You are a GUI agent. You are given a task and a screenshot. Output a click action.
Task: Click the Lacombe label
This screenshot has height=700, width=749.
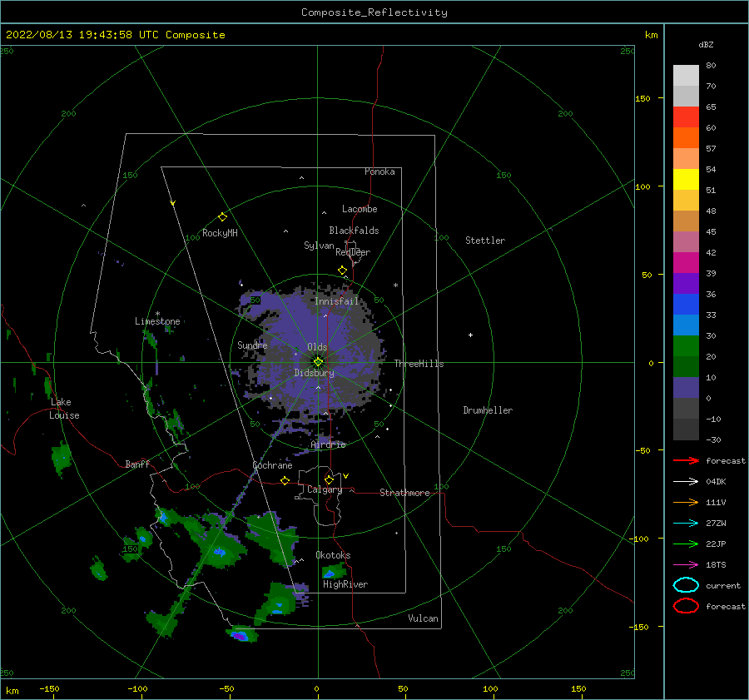360,209
